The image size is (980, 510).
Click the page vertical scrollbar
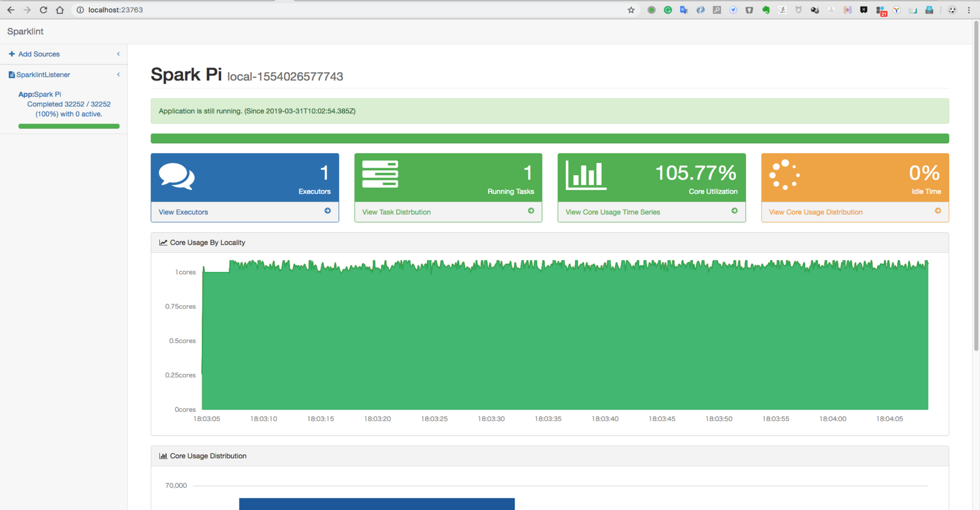tap(976, 186)
